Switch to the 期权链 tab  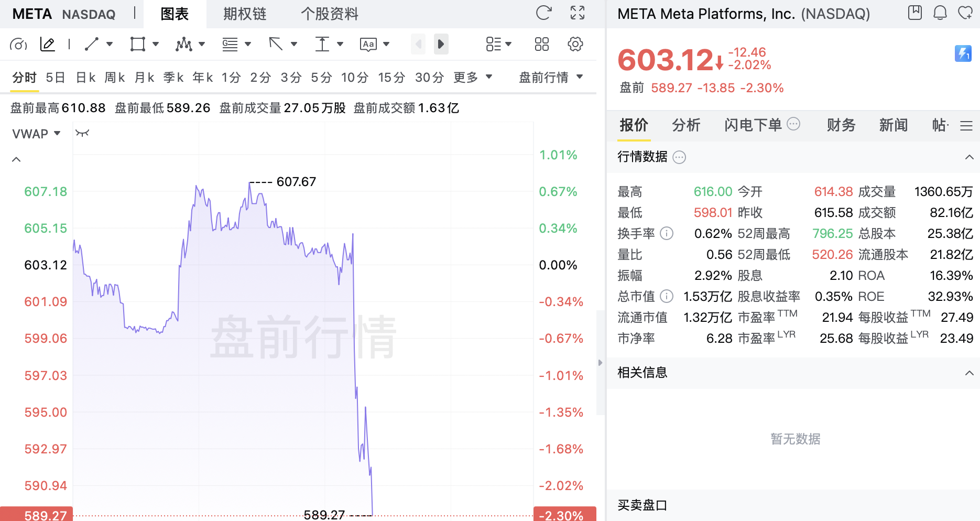[x=245, y=14]
